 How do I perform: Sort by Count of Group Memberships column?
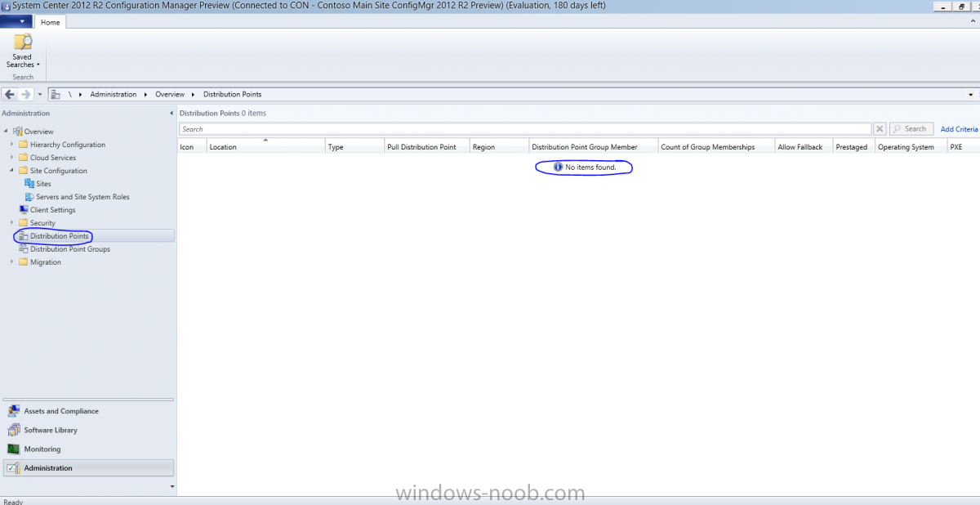pyautogui.click(x=716, y=147)
